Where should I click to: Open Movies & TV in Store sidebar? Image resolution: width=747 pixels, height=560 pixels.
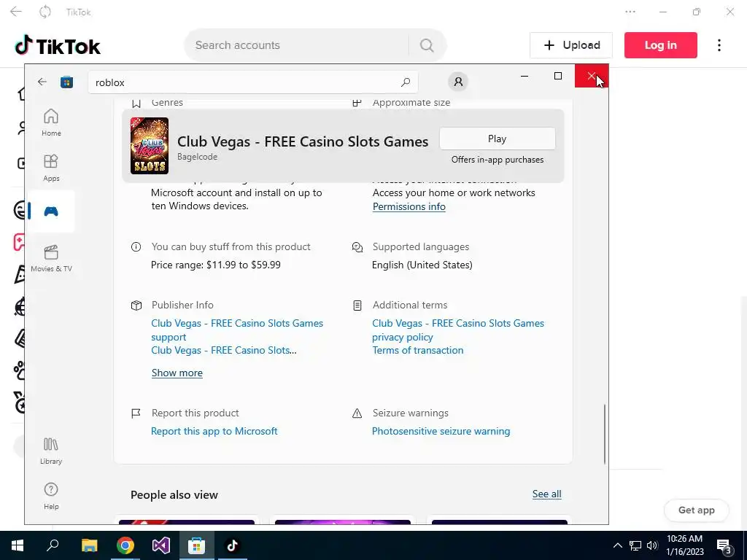click(x=51, y=259)
